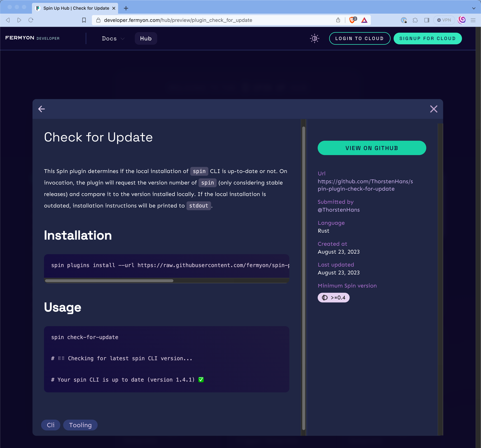Open the Hub navigation tab
This screenshot has width=481, height=448.
click(x=146, y=38)
